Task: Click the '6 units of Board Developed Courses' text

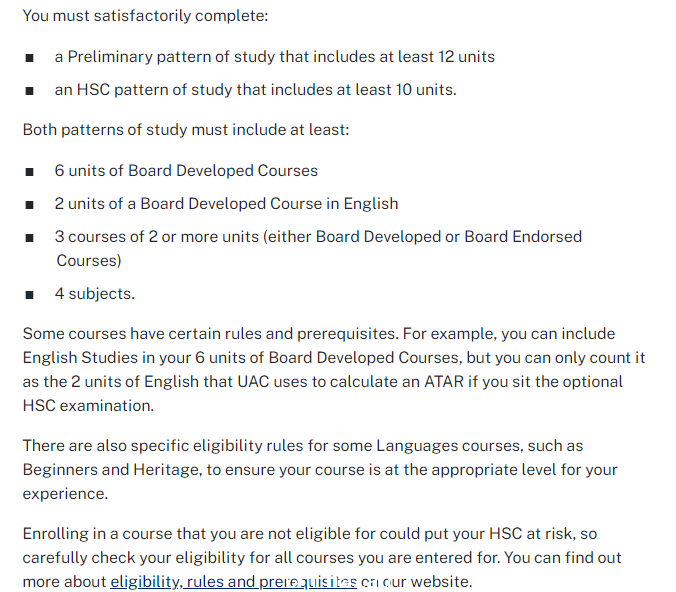Action: [x=186, y=171]
